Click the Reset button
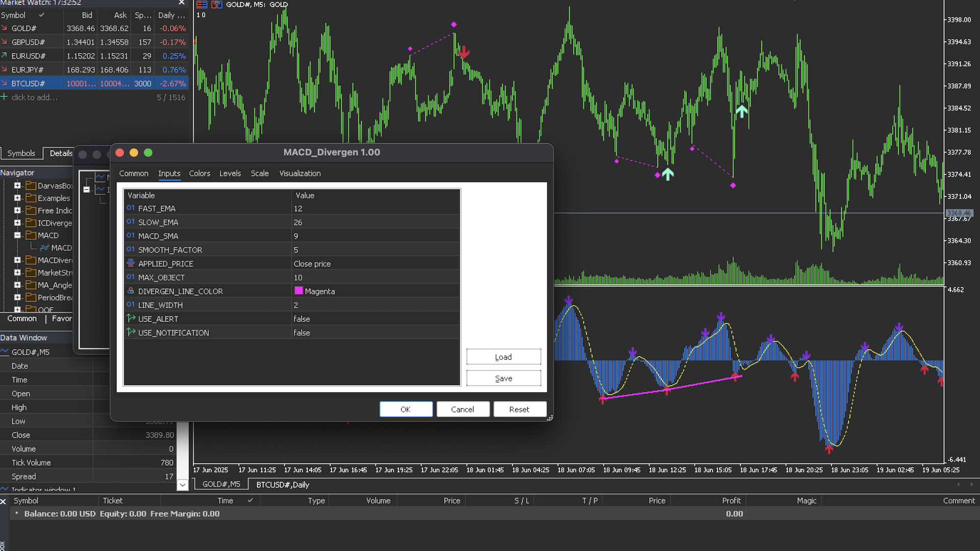Image resolution: width=980 pixels, height=551 pixels. click(x=520, y=409)
